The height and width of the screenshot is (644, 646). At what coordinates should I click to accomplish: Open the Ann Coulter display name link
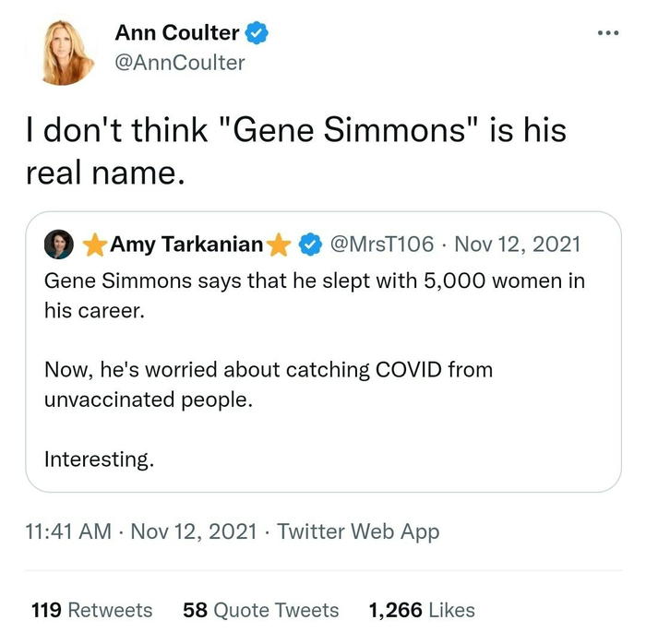coord(176,33)
